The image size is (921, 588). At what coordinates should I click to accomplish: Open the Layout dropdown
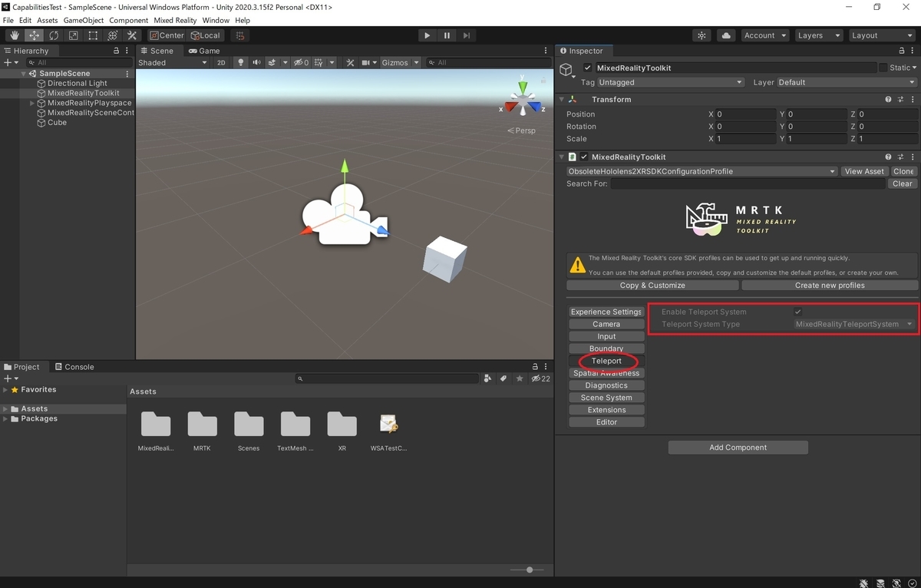pos(881,35)
